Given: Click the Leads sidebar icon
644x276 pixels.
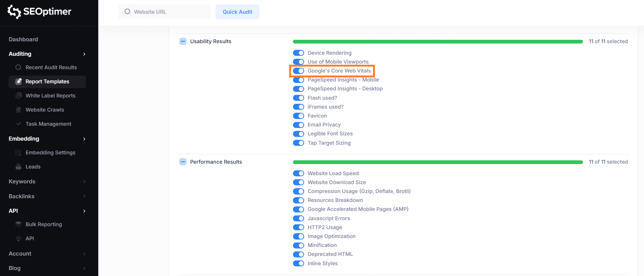Looking at the screenshot, I should (18, 167).
